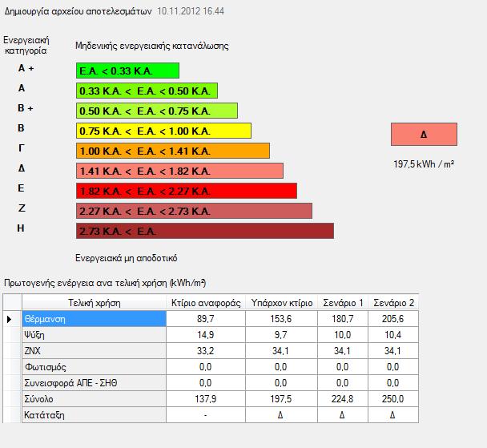Select the dash classification cell for reference building
Image resolution: width=487 pixels, height=448 pixels.
click(206, 415)
